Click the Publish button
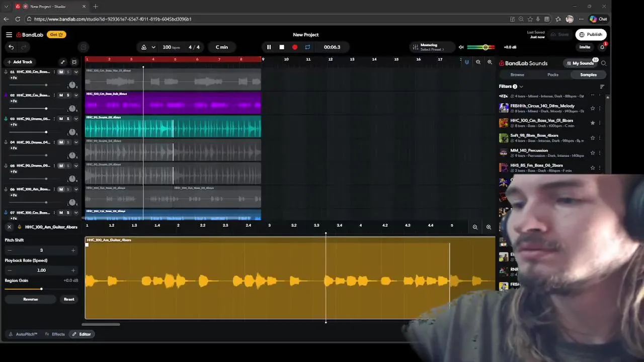The width and height of the screenshot is (644, 362). (591, 35)
